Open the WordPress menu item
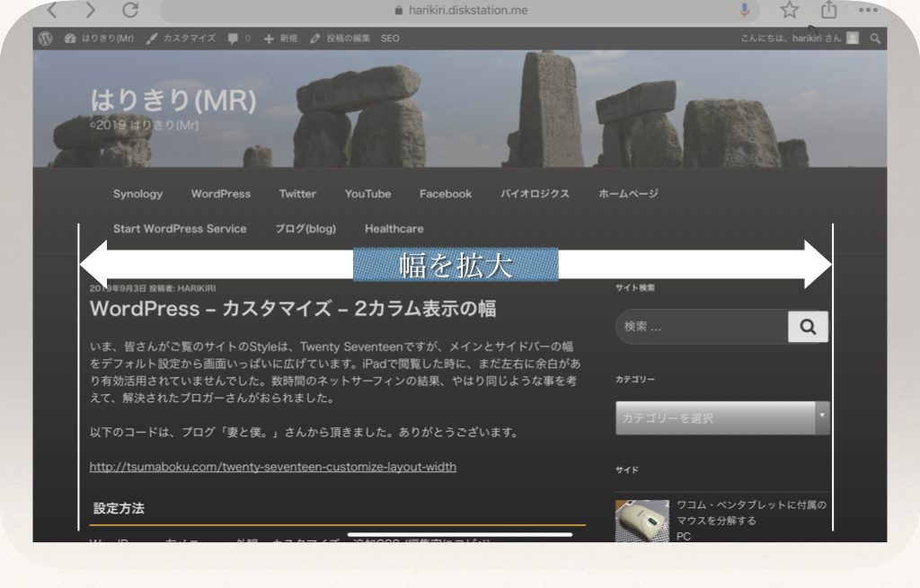 click(x=221, y=194)
